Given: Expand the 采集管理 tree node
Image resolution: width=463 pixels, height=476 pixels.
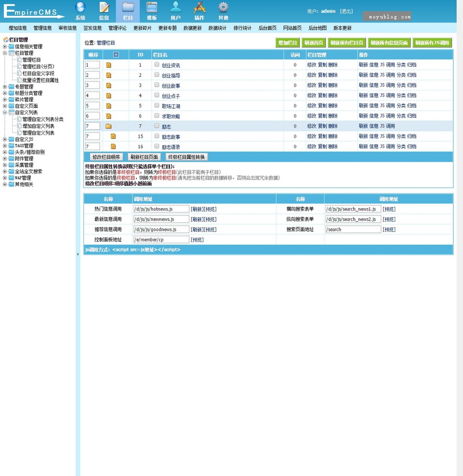Looking at the screenshot, I should coord(5,165).
